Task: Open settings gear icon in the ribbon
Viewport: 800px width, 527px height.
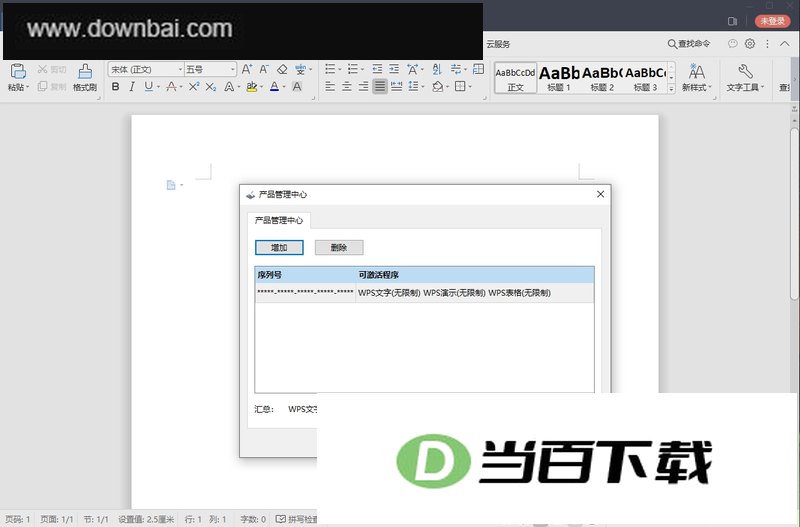Action: [x=750, y=44]
